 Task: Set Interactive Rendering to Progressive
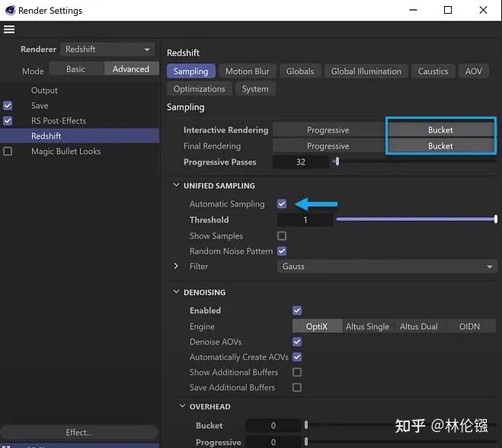pos(328,130)
